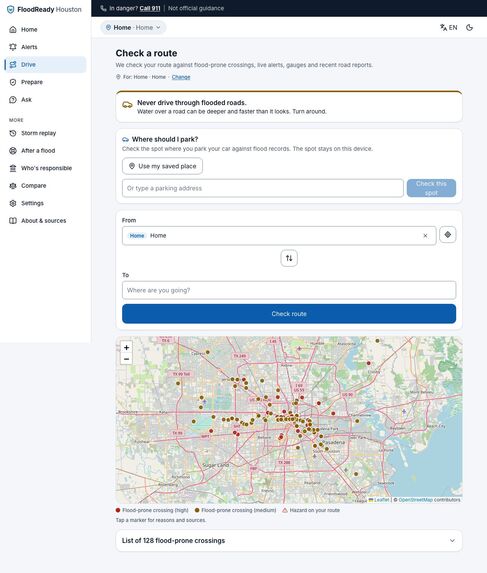Click the medium crossing legend dot
Viewport: 487px width, 573px height.
[197, 510]
